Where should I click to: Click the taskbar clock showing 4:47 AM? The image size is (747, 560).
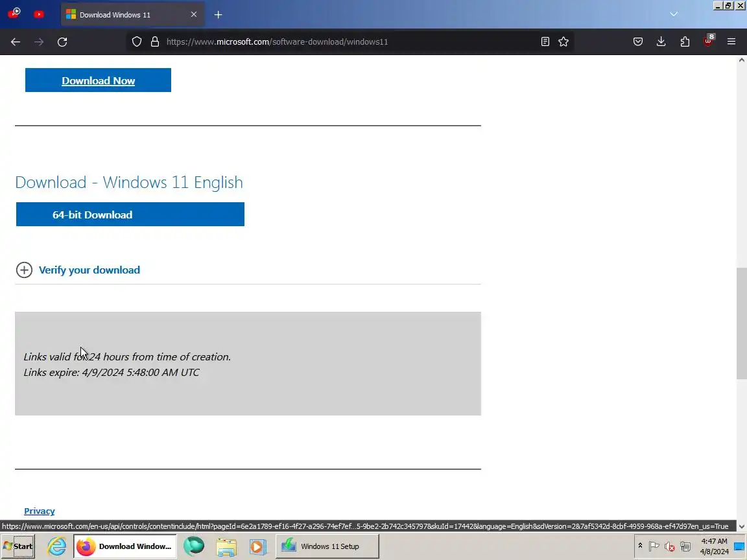tap(714, 546)
